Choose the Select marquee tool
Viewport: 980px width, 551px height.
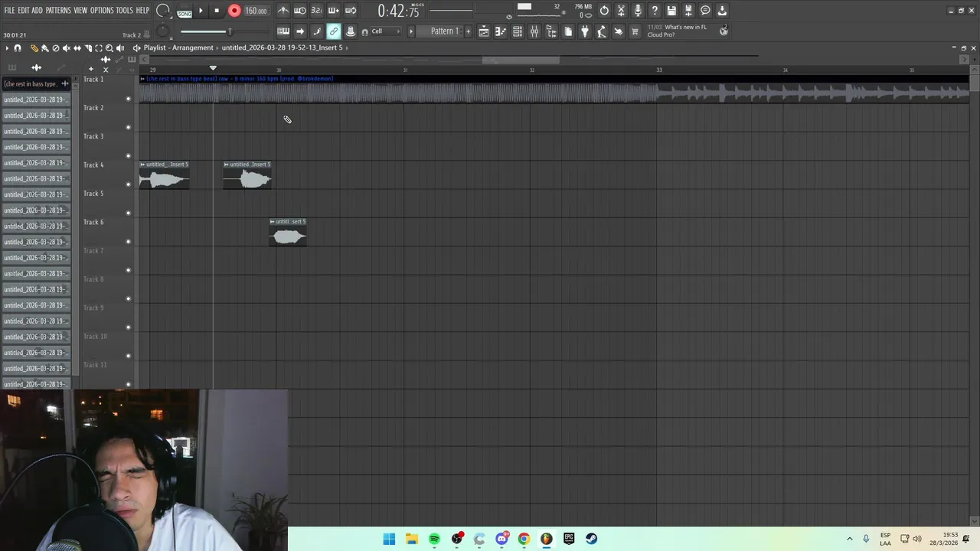click(x=98, y=48)
